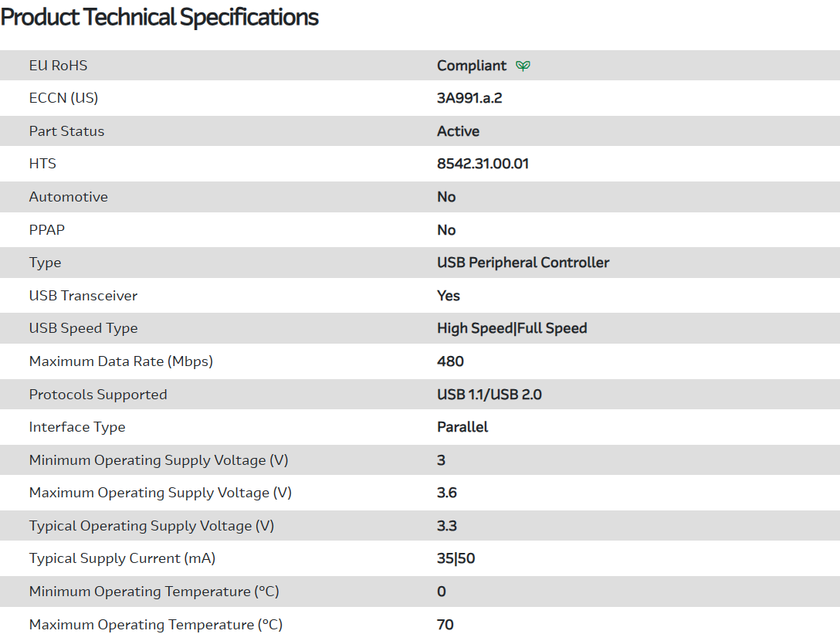Image resolution: width=840 pixels, height=634 pixels.
Task: Select the Part Status label
Action: point(66,131)
